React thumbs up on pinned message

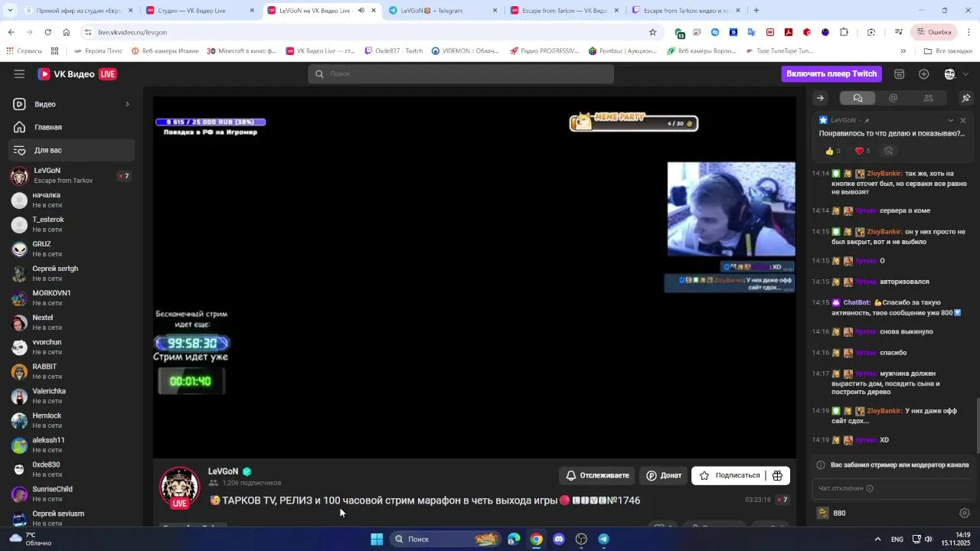pos(833,151)
